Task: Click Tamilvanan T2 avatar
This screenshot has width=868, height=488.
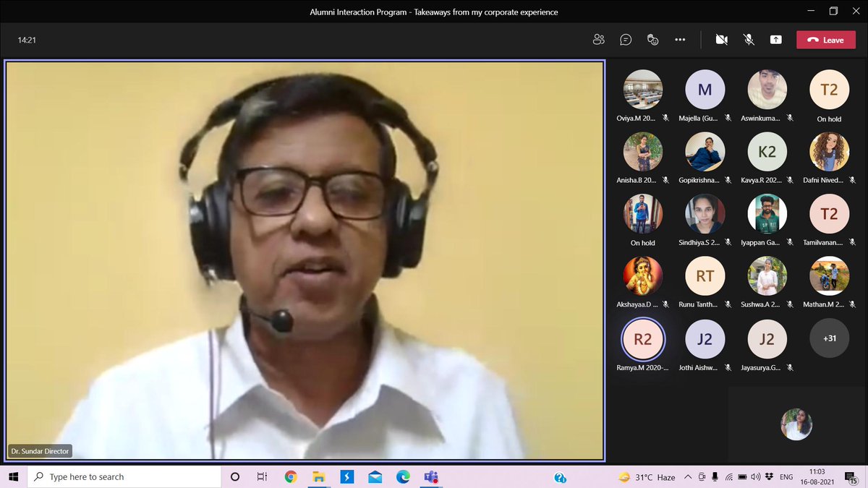Action: click(x=829, y=214)
